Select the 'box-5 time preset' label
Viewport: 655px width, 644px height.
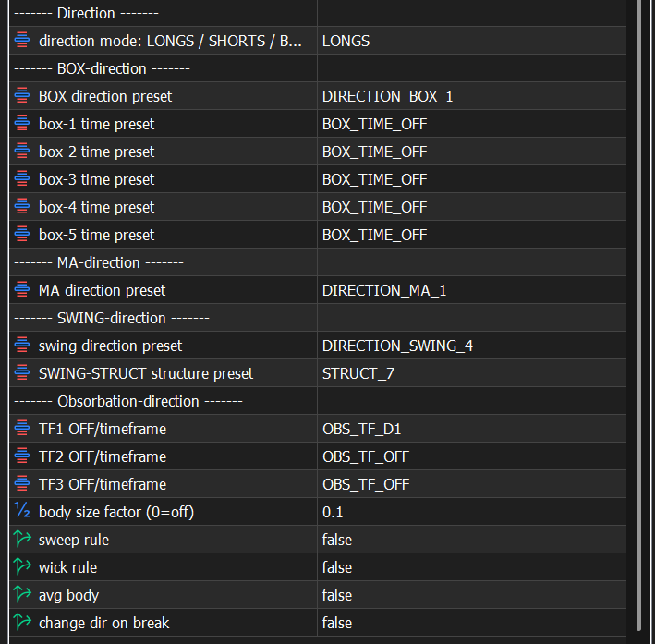click(x=96, y=235)
